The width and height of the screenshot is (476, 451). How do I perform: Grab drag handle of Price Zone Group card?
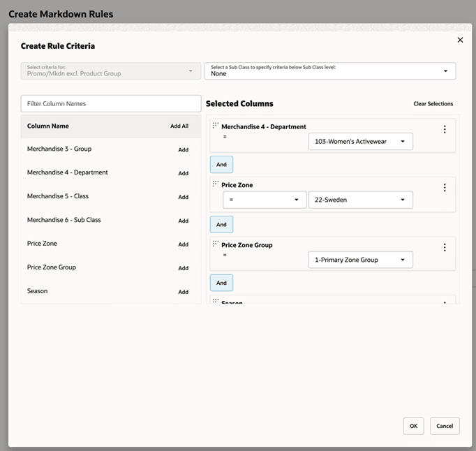215,244
